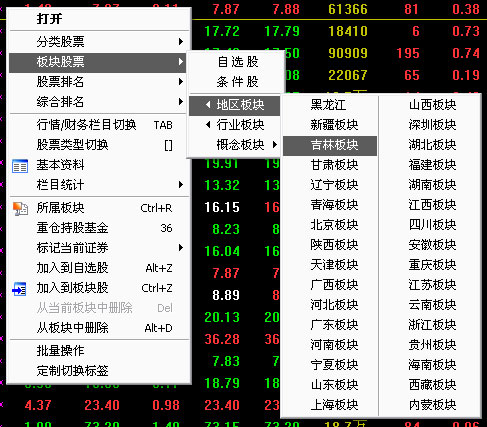487x427 pixels.
Task: Click the 基本资料 table icon
Action: click(20, 166)
